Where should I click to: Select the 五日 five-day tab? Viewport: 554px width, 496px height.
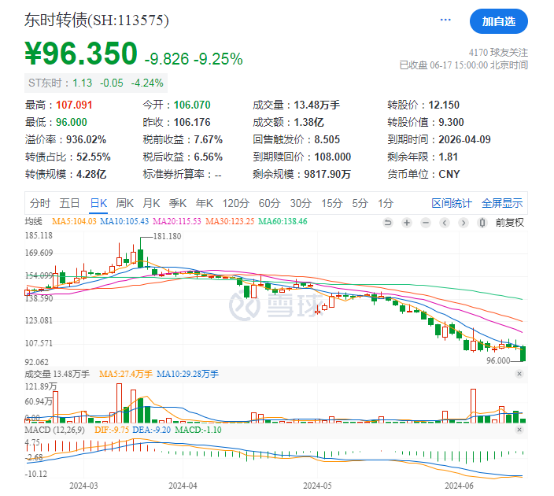point(69,203)
